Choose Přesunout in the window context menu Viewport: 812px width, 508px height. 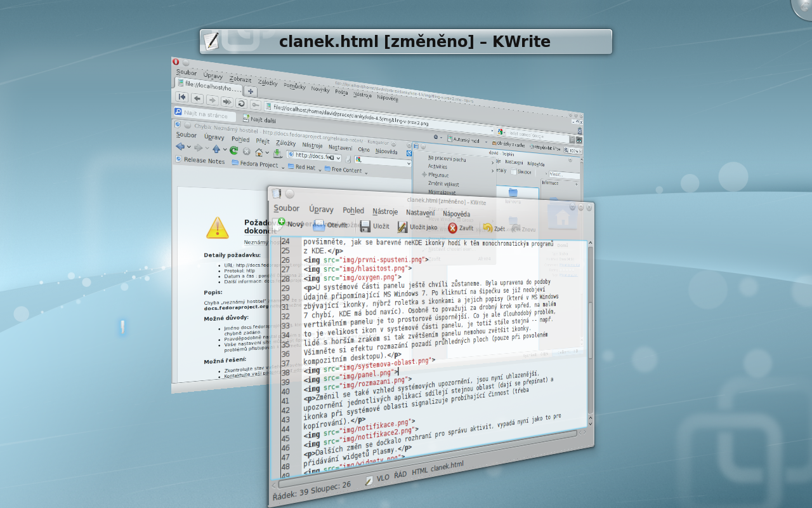[x=438, y=175]
